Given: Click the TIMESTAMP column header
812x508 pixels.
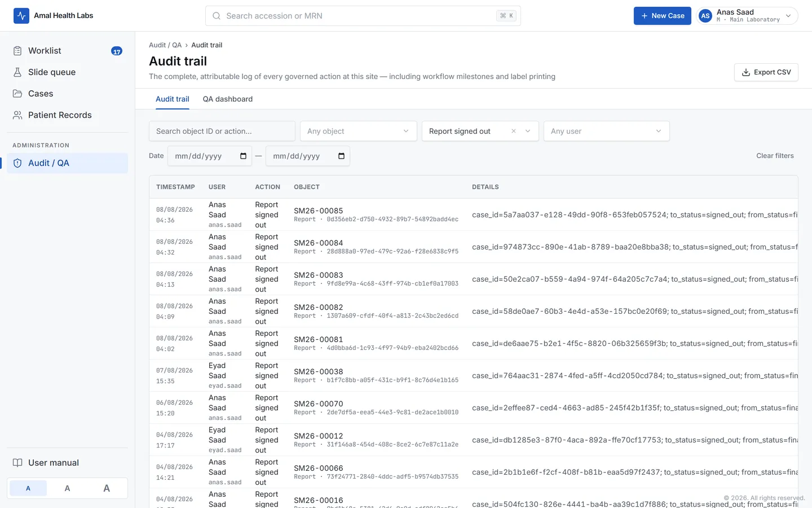Looking at the screenshot, I should coord(175,187).
